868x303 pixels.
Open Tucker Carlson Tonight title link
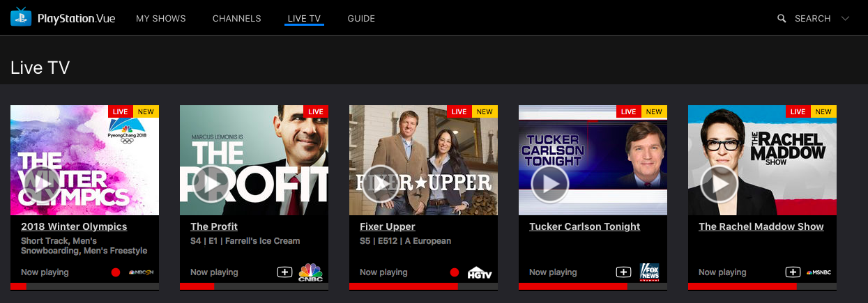pyautogui.click(x=585, y=226)
